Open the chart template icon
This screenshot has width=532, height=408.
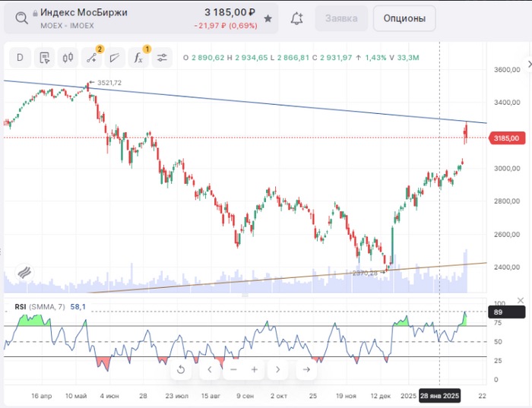(x=44, y=57)
